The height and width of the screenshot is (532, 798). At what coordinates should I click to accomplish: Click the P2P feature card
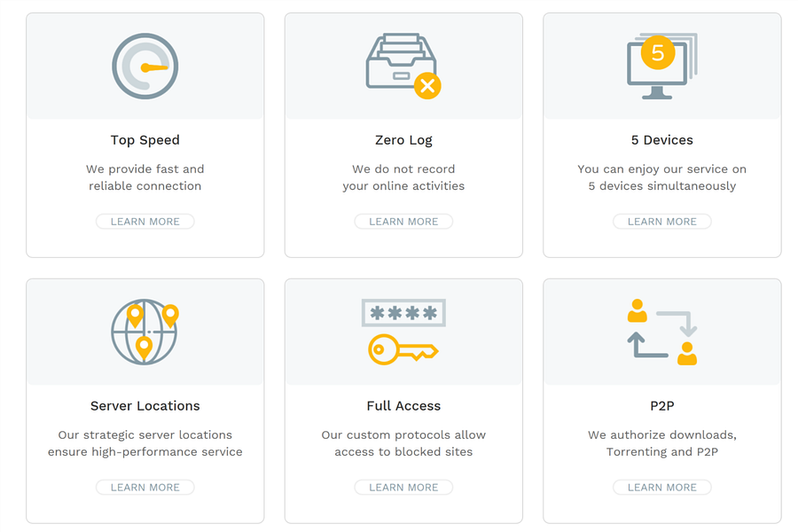coord(661,400)
